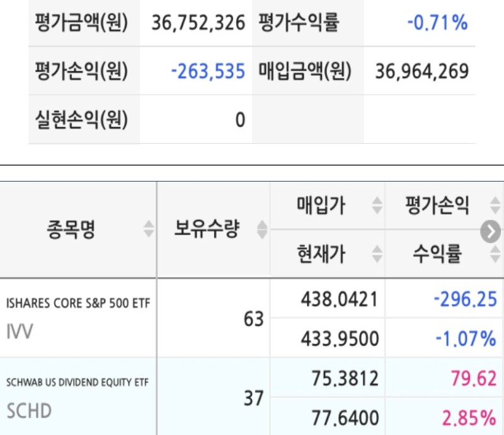The height and width of the screenshot is (435, 504).
Task: Click the 종목명 column header
Action: point(71,229)
